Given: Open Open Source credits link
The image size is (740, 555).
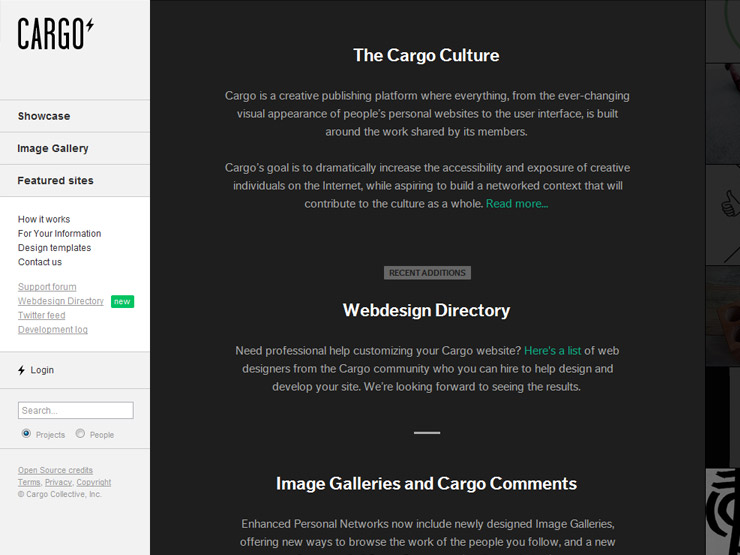Looking at the screenshot, I should [x=55, y=470].
